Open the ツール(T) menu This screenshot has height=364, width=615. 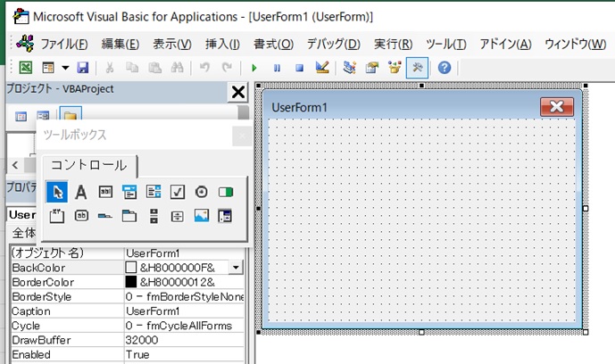coord(446,44)
